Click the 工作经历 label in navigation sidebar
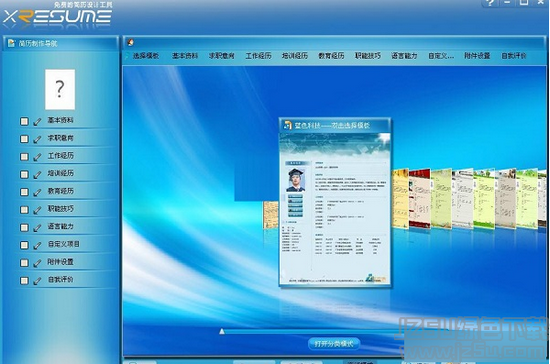The height and width of the screenshot is (364, 550). coord(61,156)
